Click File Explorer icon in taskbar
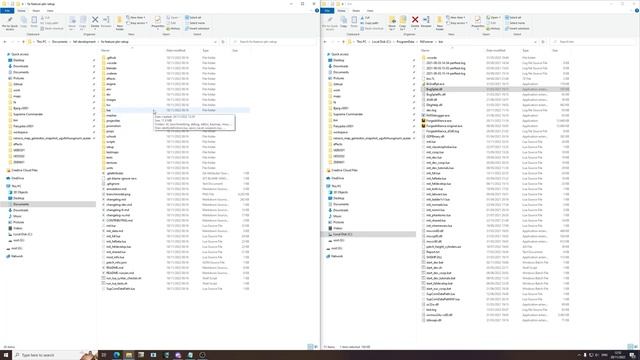Screen dimensions: 640x360 129,355
